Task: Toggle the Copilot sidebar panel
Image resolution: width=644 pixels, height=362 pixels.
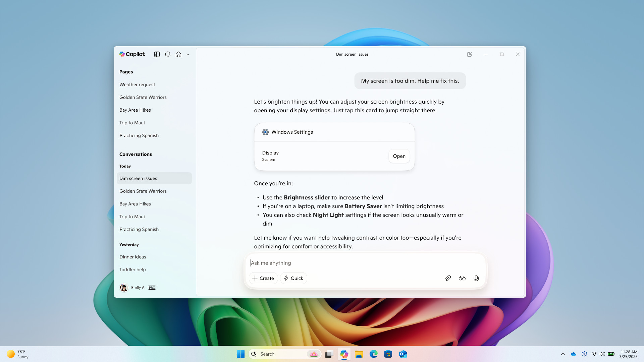Action: [157, 54]
